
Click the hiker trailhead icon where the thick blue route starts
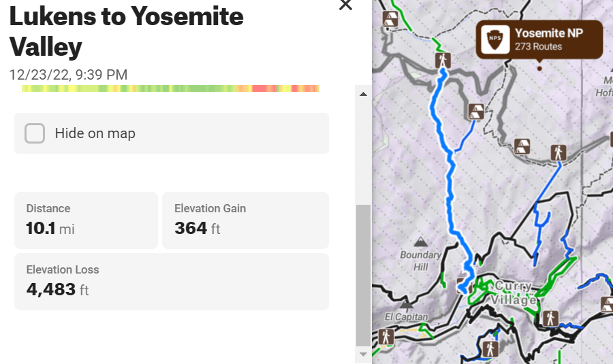click(443, 61)
